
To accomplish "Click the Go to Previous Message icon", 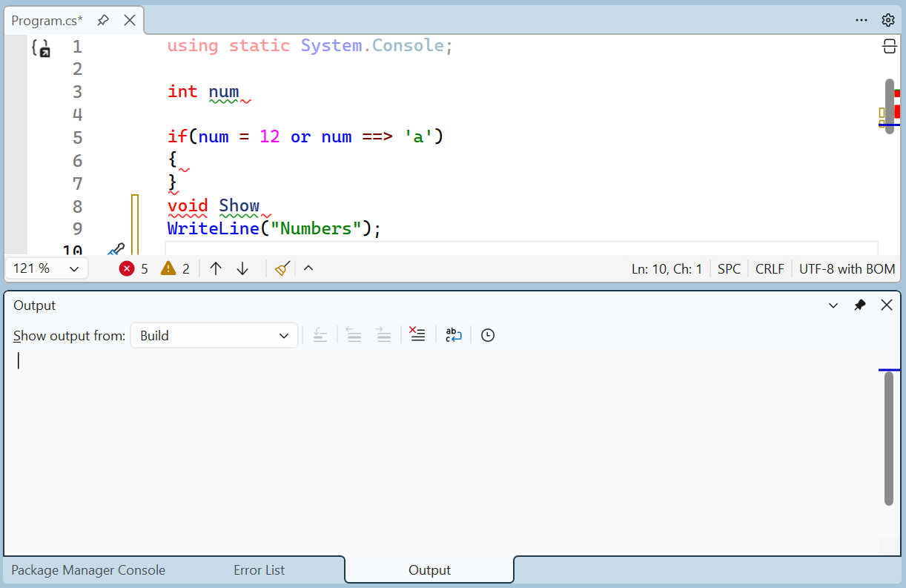I will click(354, 335).
